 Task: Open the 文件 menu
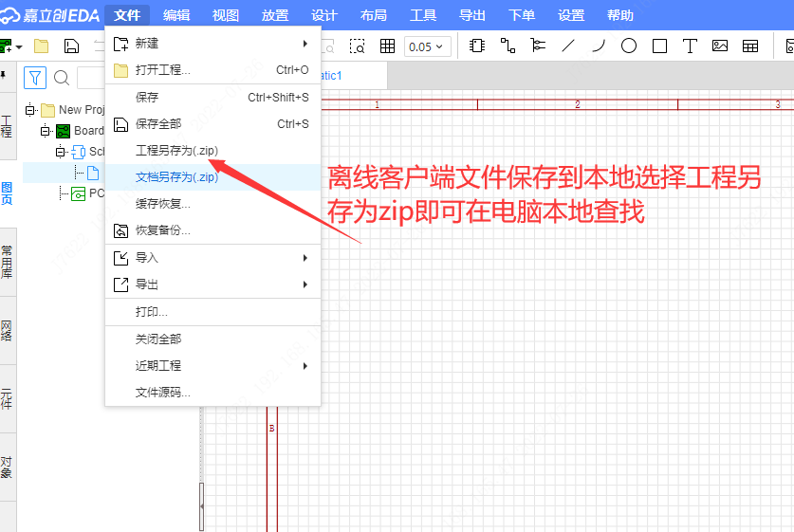pyautogui.click(x=127, y=15)
